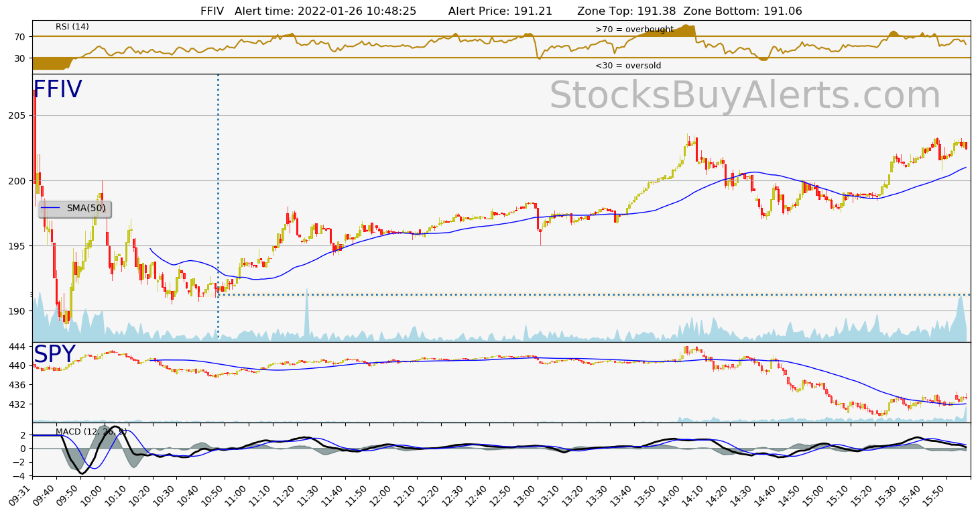
Task: Click the RSI (14) label
Action: tap(72, 27)
